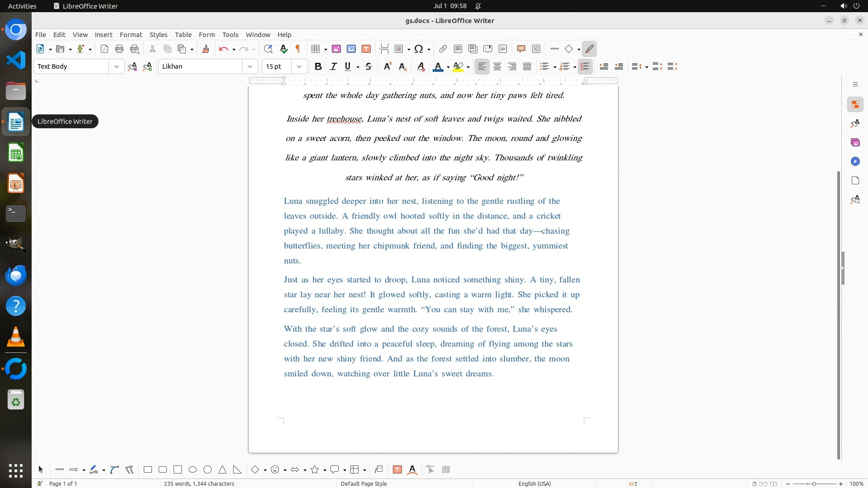Select the Ellipse drawing tool

point(193,470)
